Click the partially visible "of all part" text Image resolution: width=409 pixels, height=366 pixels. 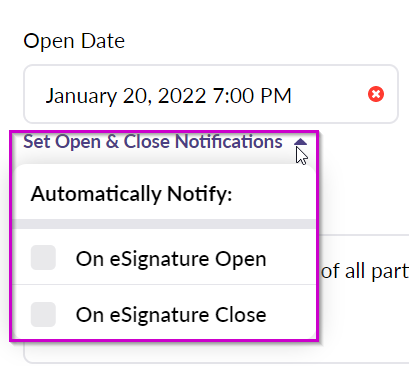tap(365, 271)
